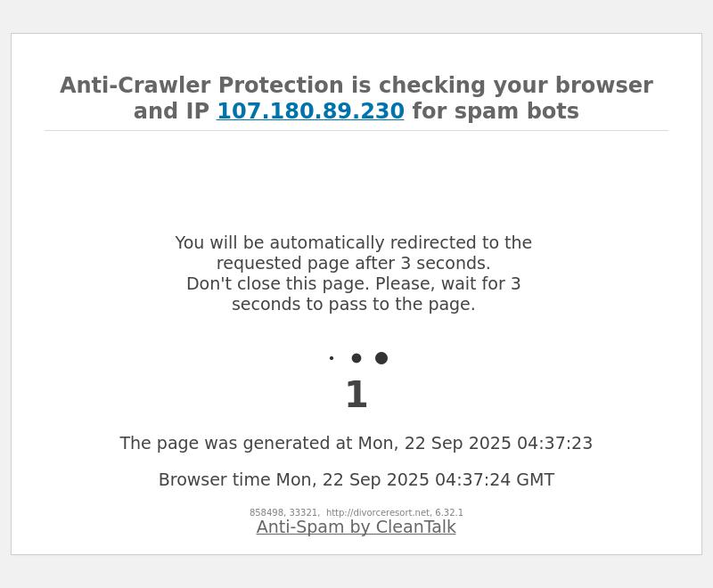This screenshot has height=588, width=713.
Task: Click the 'for spam bots' heading text
Action: point(495,111)
